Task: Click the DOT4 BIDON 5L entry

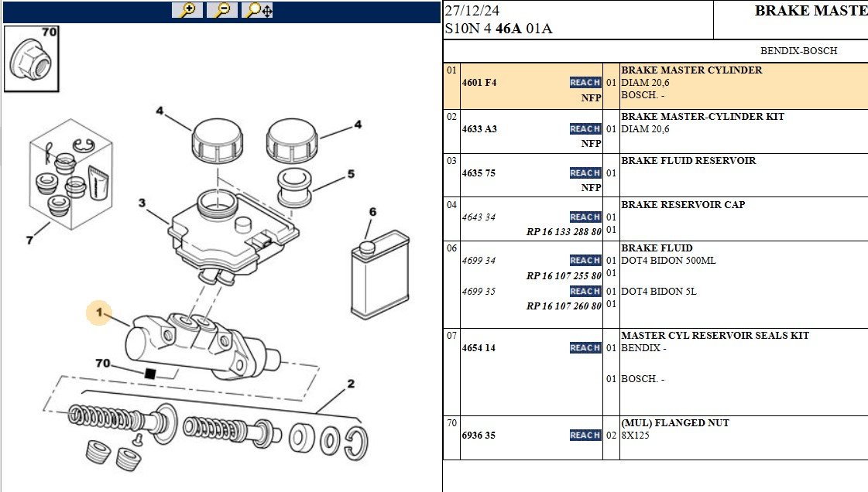Action: coord(659,292)
